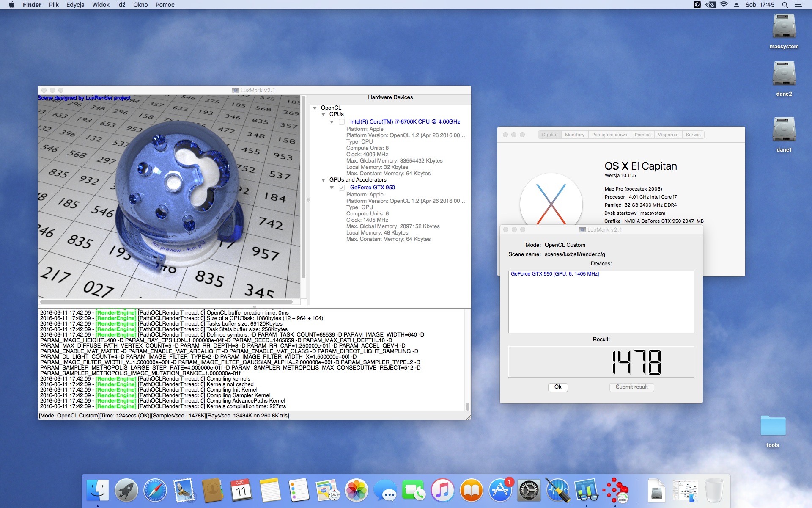812x508 pixels.
Task: Collapse the GPUs and Accelerators group
Action: (x=324, y=180)
